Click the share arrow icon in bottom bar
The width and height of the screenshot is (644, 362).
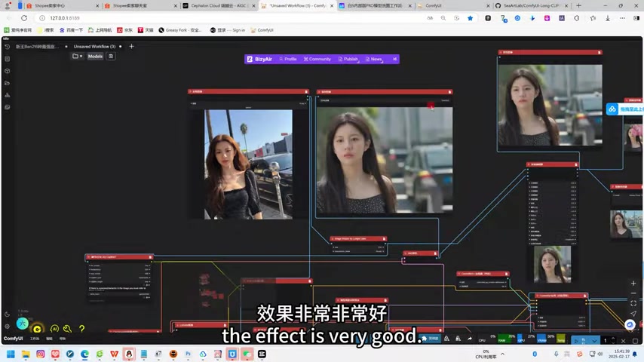(470, 339)
